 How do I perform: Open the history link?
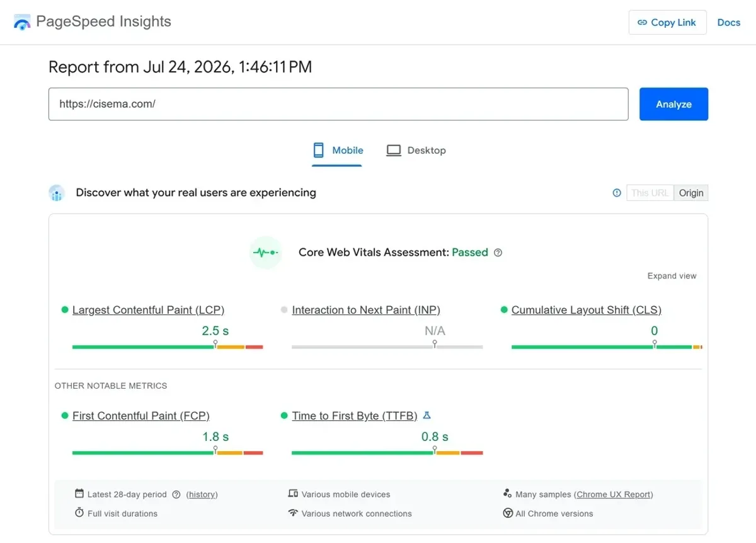[202, 494]
